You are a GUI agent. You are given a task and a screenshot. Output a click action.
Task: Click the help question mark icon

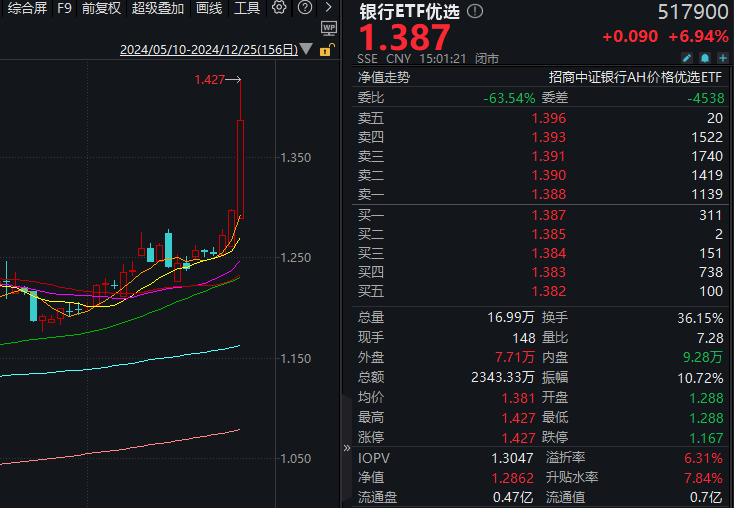304,8
